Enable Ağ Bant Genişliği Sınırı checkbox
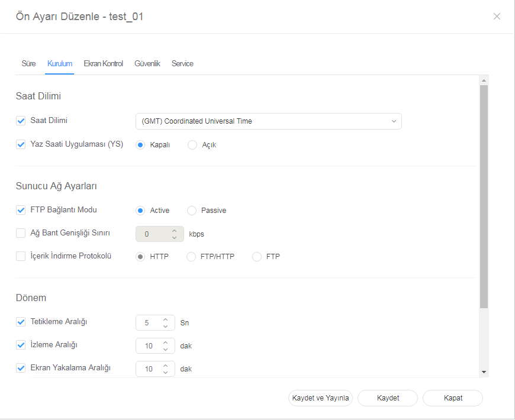The height and width of the screenshot is (420, 515). [21, 233]
